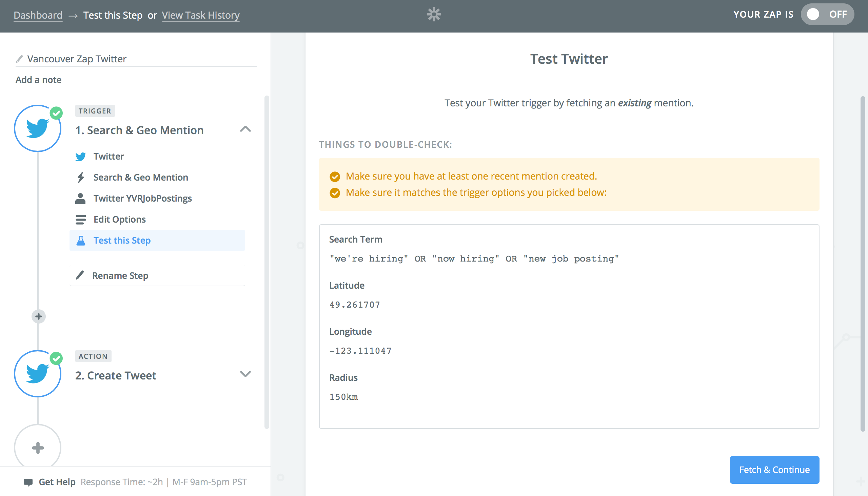Click the pencil icon beside Rename Step

[80, 275]
